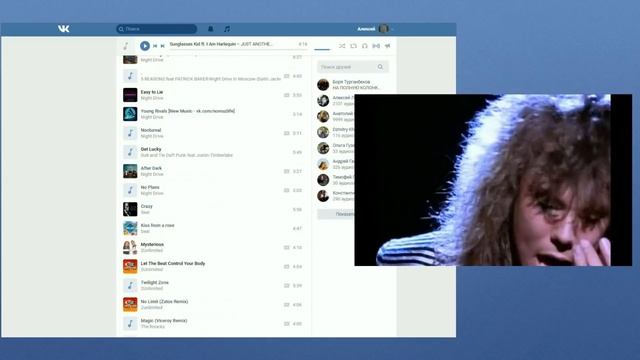Show lyrics icon for After Dark

pyautogui.click(x=287, y=171)
